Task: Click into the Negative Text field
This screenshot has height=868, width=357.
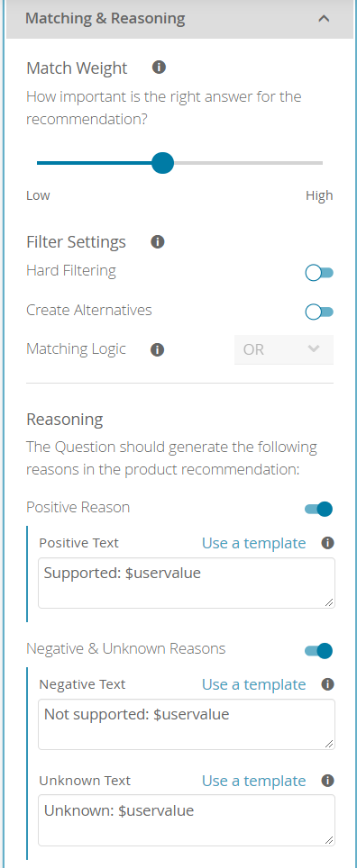Action: pos(187,724)
